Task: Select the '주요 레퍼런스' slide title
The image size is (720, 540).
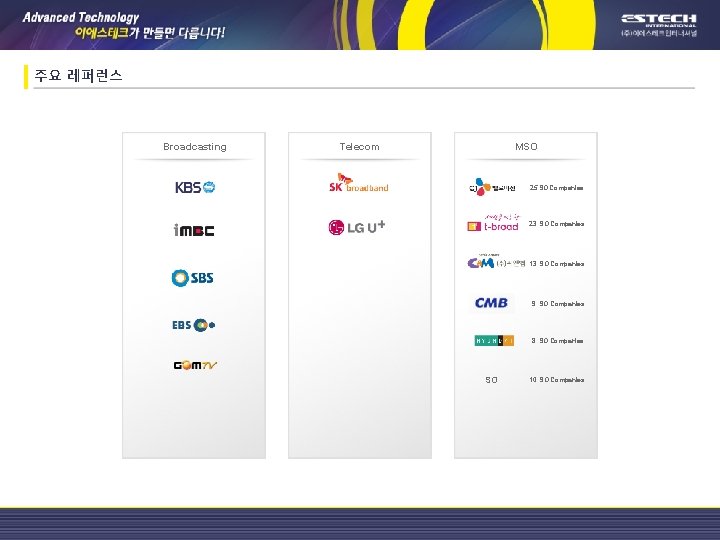Action: 79,75
